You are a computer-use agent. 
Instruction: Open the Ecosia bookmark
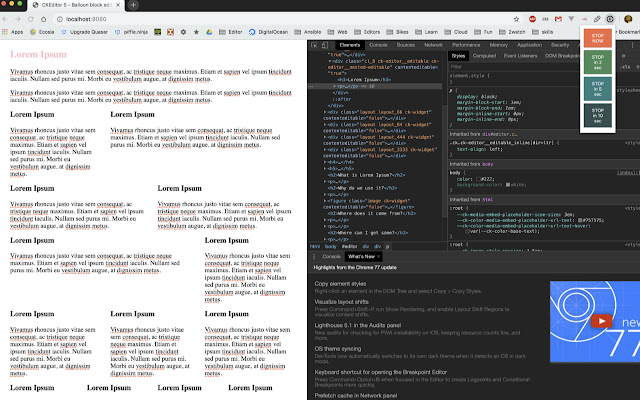point(42,32)
